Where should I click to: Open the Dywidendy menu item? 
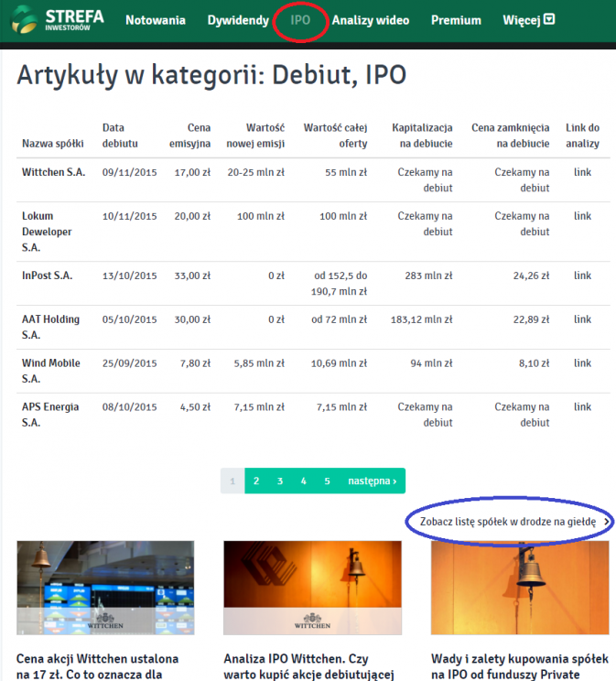tap(238, 20)
